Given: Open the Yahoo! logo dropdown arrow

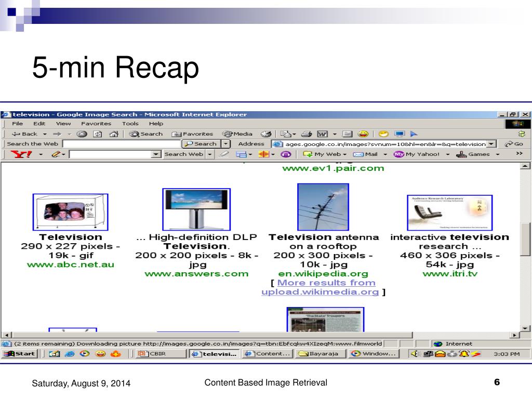Looking at the screenshot, I should [41, 155].
